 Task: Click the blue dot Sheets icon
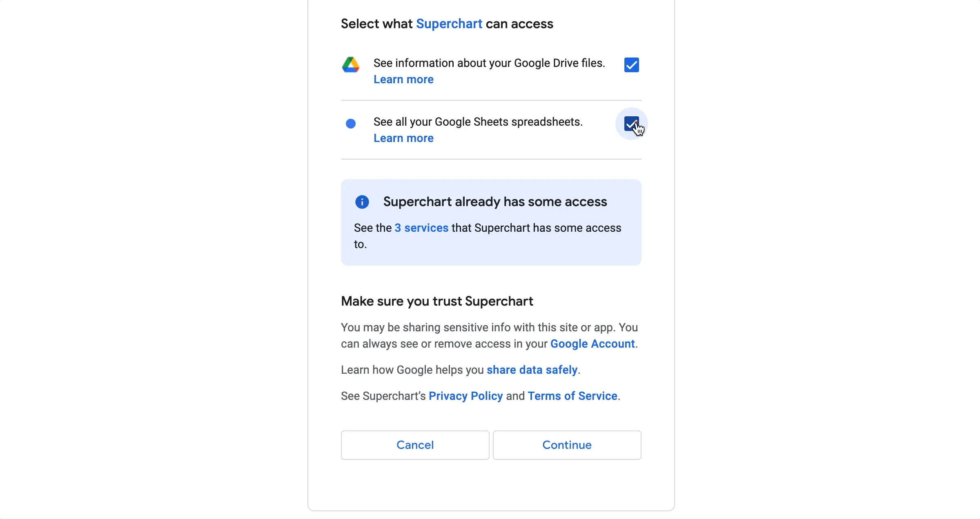coord(351,124)
